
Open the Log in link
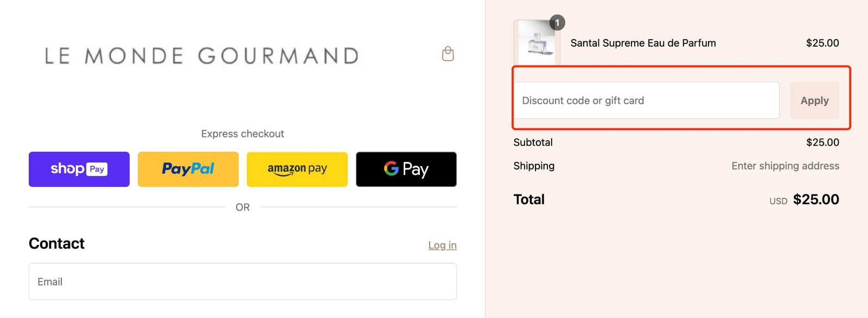click(x=442, y=244)
